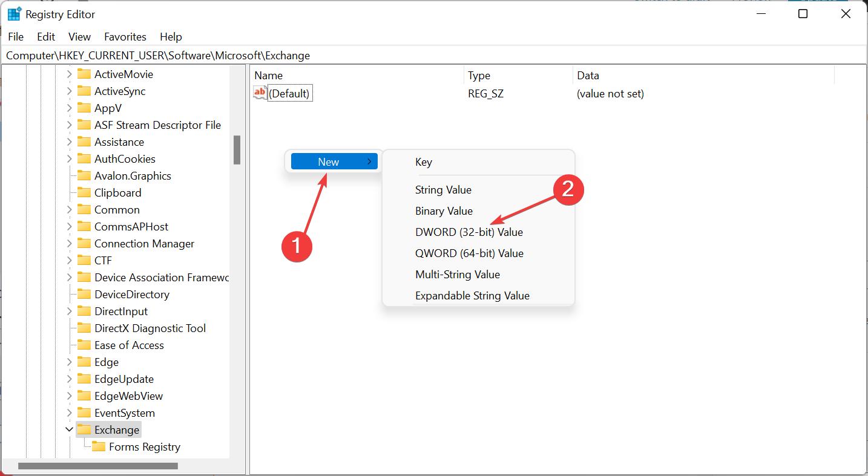The height and width of the screenshot is (476, 868).
Task: Click the Clipboard folder icon
Action: 84,193
